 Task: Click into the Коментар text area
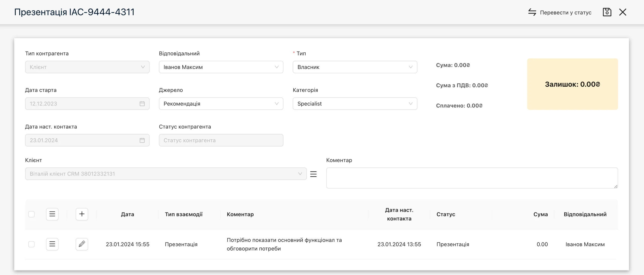(472, 178)
